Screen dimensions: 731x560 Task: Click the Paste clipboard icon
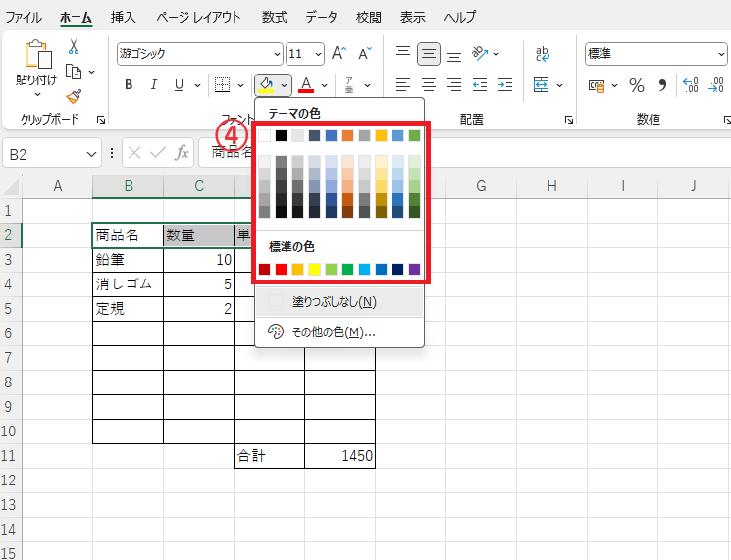click(37, 55)
